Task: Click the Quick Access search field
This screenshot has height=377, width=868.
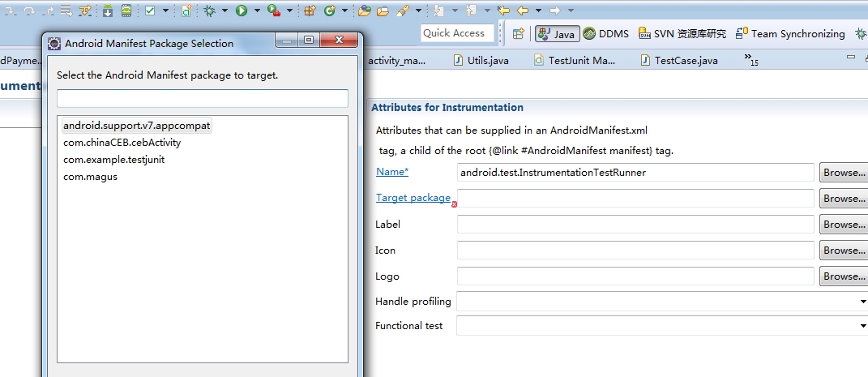Action: 457,33
